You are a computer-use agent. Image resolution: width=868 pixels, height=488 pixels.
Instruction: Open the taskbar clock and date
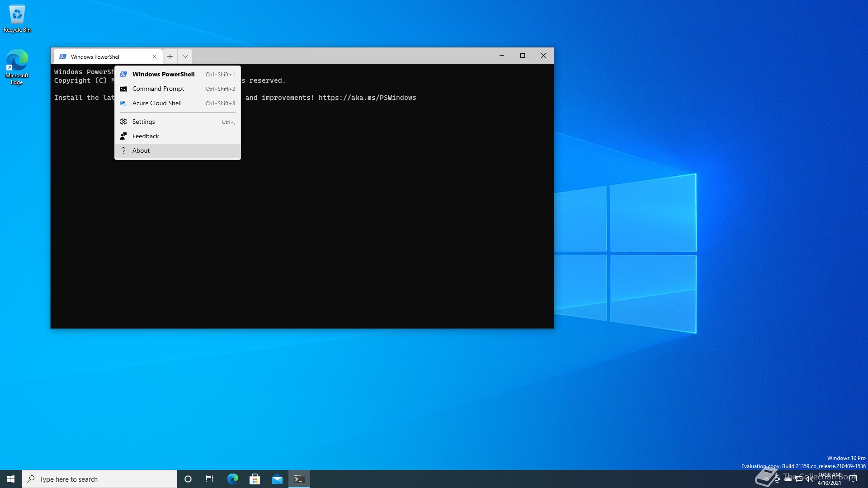pyautogui.click(x=830, y=479)
